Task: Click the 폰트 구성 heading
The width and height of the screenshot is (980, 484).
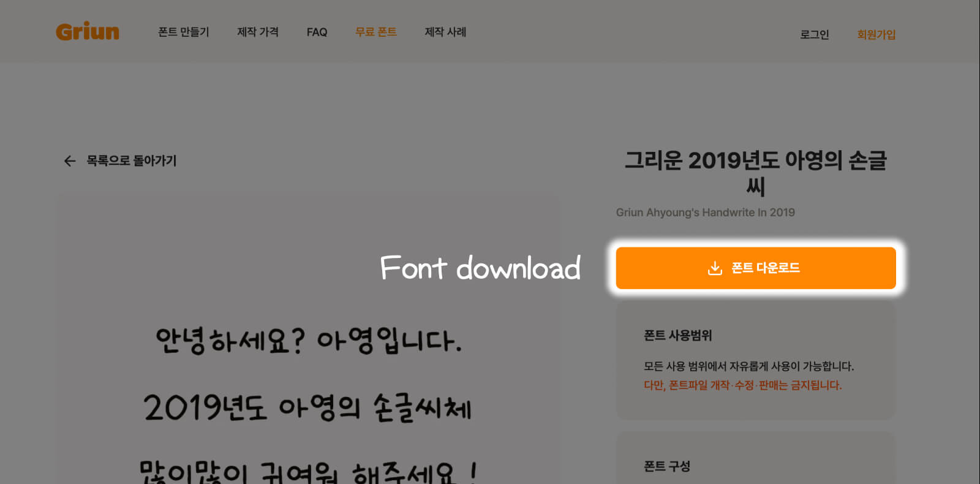Action: point(667,466)
